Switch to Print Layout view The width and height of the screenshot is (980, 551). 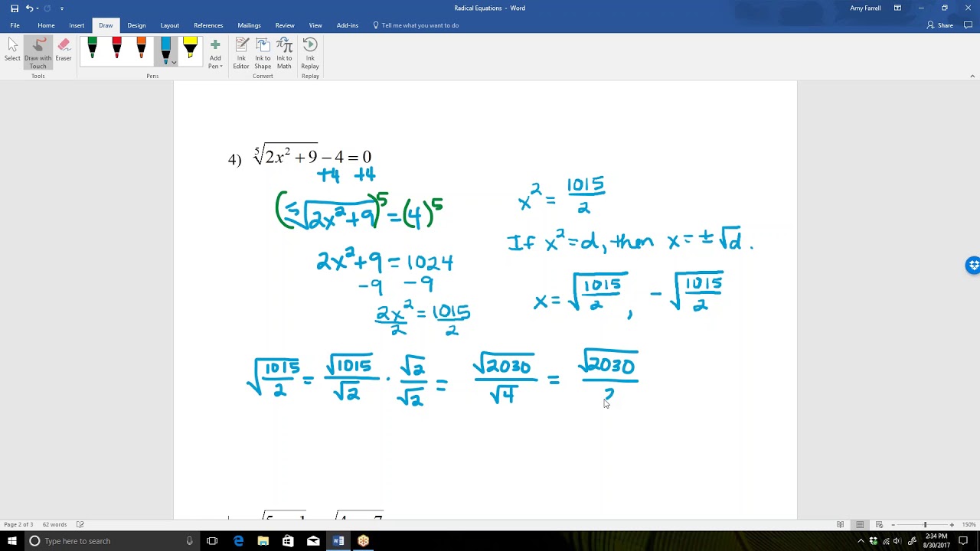pos(860,524)
